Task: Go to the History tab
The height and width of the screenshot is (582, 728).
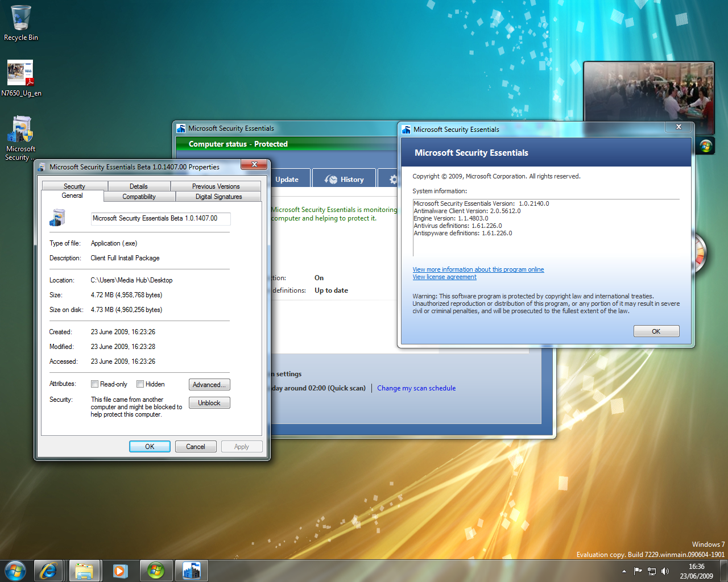Action: [345, 180]
